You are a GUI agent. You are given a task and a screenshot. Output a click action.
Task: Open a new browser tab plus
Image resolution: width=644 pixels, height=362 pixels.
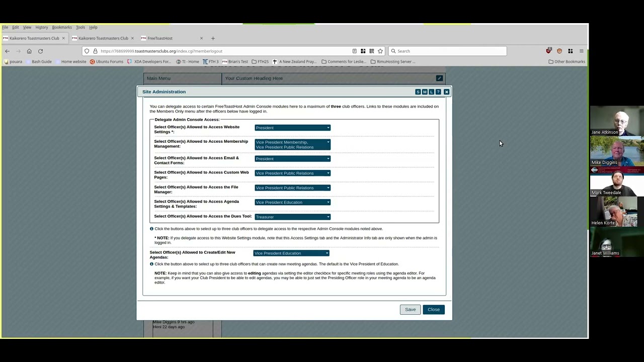213,38
